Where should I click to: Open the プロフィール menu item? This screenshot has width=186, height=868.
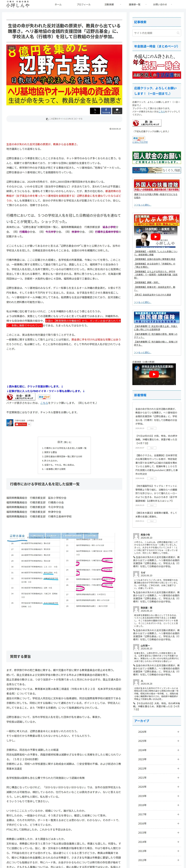pos(83,4)
